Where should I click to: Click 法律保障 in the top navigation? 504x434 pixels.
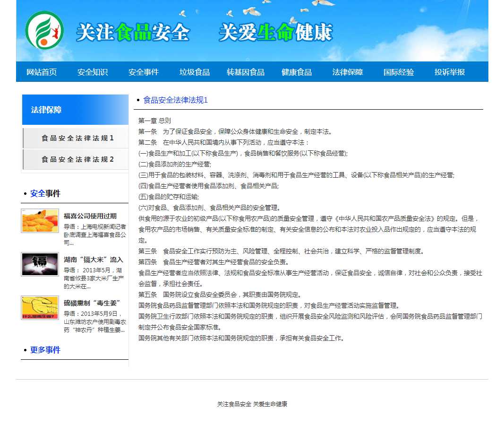coord(348,72)
